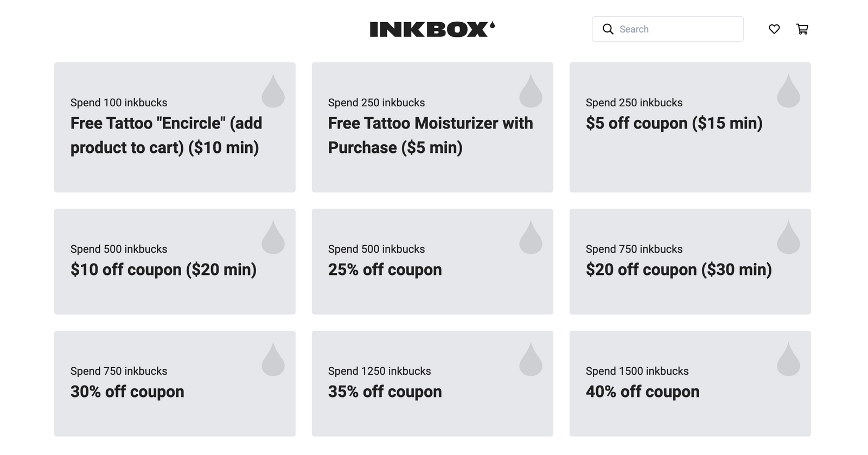868x455 pixels.
Task: Open the wishlist heart icon
Action: pos(774,29)
